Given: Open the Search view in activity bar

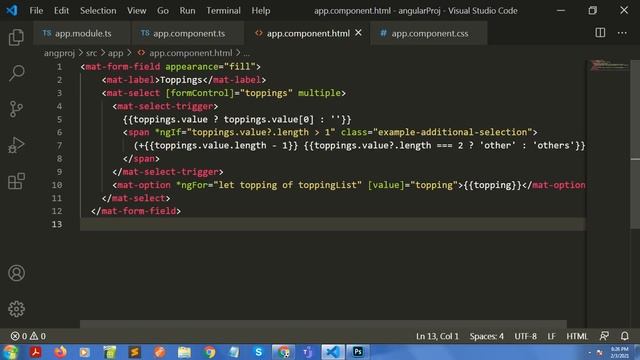Looking at the screenshot, I should tap(16, 73).
